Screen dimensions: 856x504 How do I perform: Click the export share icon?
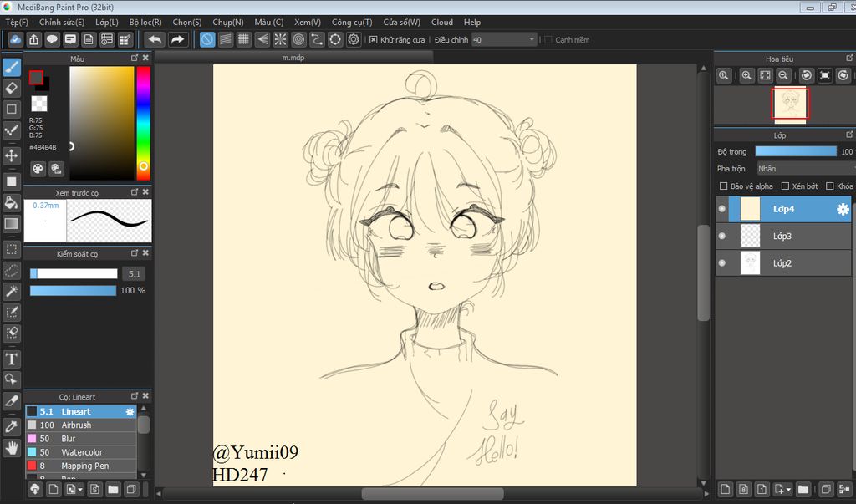click(x=33, y=39)
